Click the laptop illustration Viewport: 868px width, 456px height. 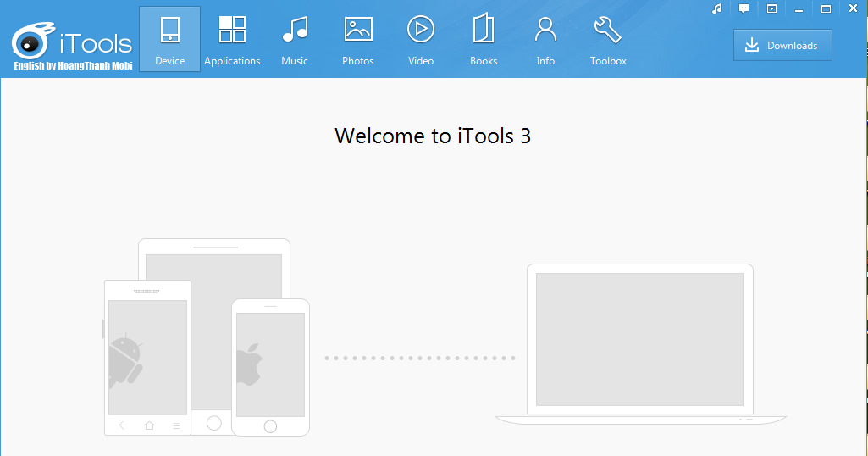(x=640, y=344)
